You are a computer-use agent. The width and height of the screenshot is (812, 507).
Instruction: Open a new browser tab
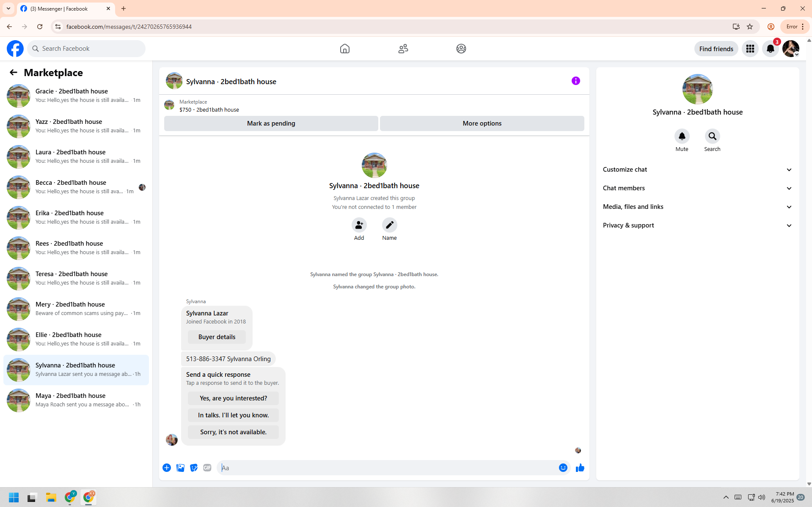click(124, 8)
